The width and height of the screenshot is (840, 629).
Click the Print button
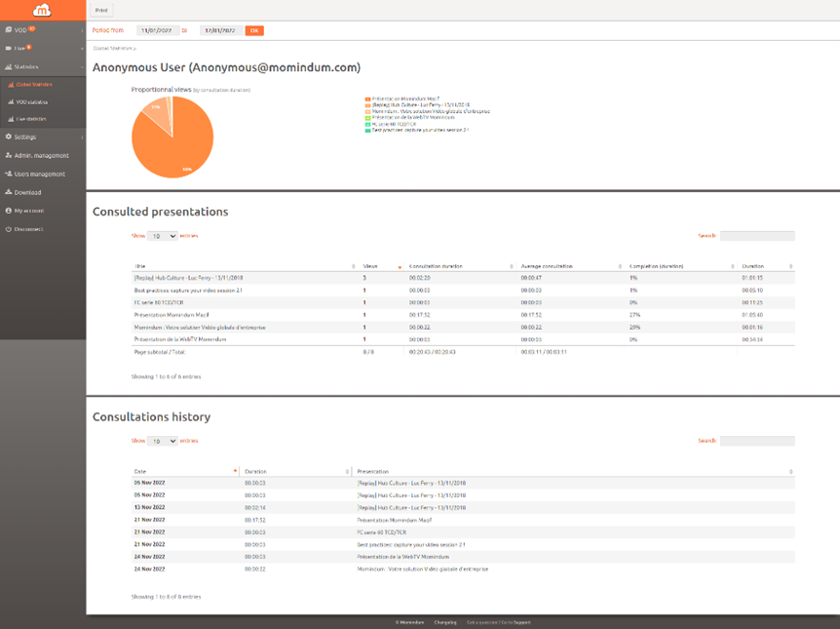click(101, 10)
